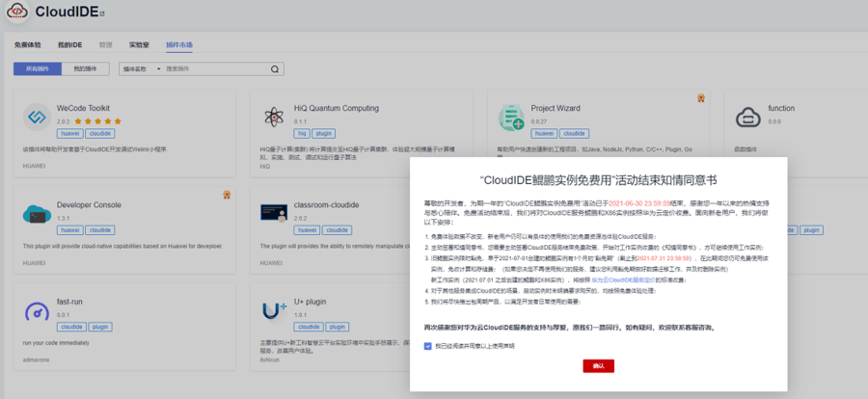The width and height of the screenshot is (868, 399).
Task: Click the version 1.3.1 under Developer Console
Action: pyautogui.click(x=63, y=218)
